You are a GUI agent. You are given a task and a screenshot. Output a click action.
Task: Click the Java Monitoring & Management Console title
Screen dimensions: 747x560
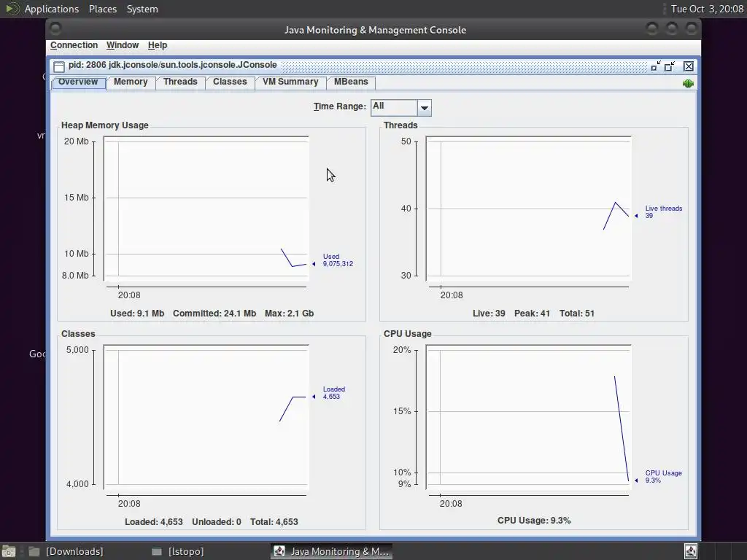click(376, 30)
